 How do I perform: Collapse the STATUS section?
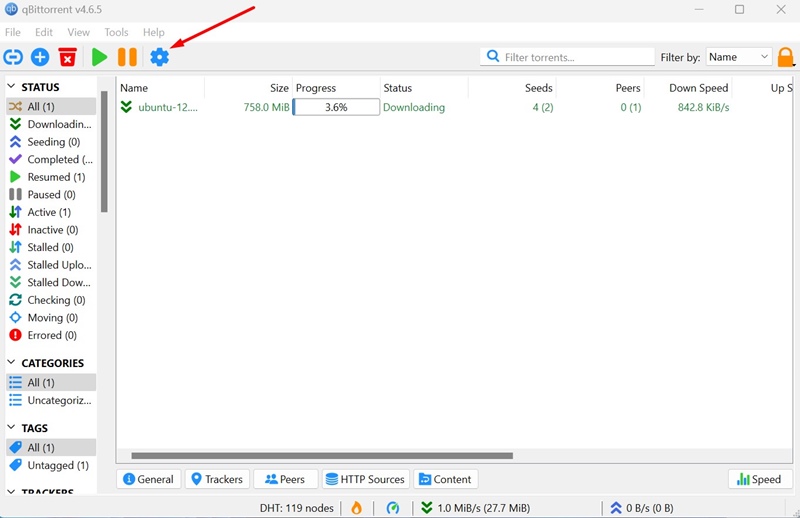[11, 87]
